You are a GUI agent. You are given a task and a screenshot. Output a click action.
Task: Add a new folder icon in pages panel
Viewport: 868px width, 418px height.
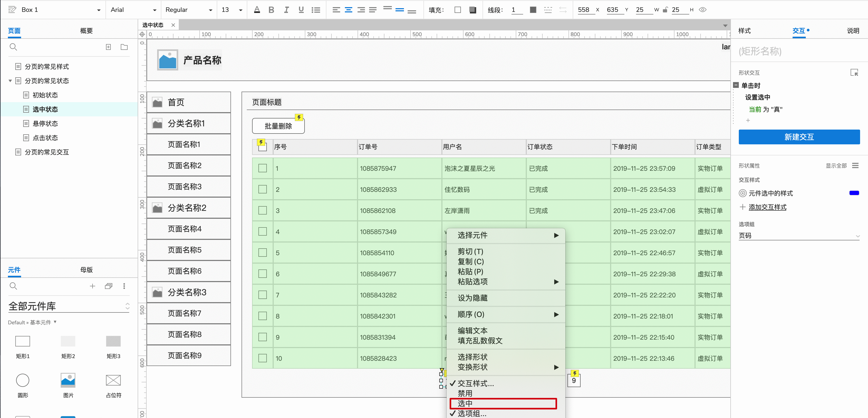tap(124, 47)
